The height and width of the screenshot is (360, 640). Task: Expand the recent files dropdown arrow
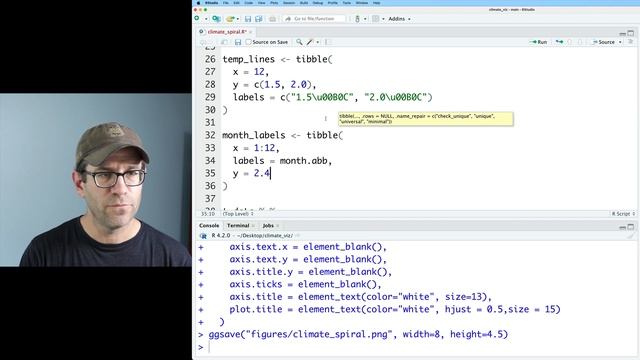pyautogui.click(x=238, y=19)
